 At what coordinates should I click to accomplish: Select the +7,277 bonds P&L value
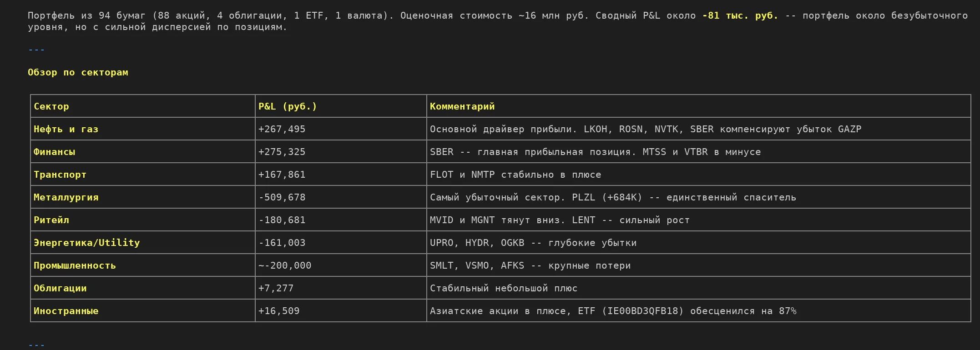[276, 288]
